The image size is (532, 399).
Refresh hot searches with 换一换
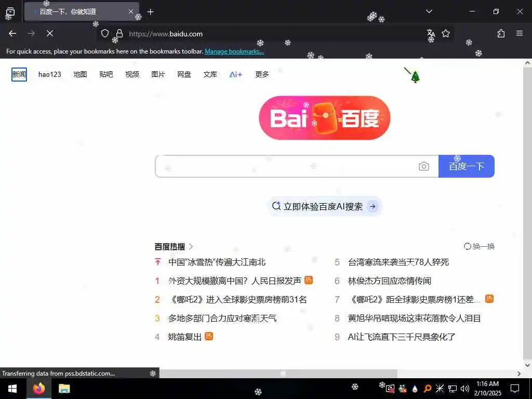tap(479, 246)
